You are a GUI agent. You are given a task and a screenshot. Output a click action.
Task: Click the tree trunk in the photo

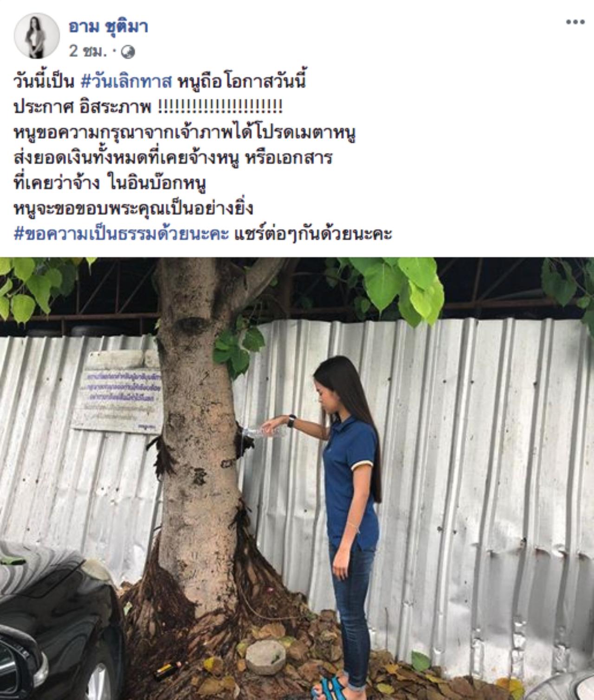tap(200, 417)
